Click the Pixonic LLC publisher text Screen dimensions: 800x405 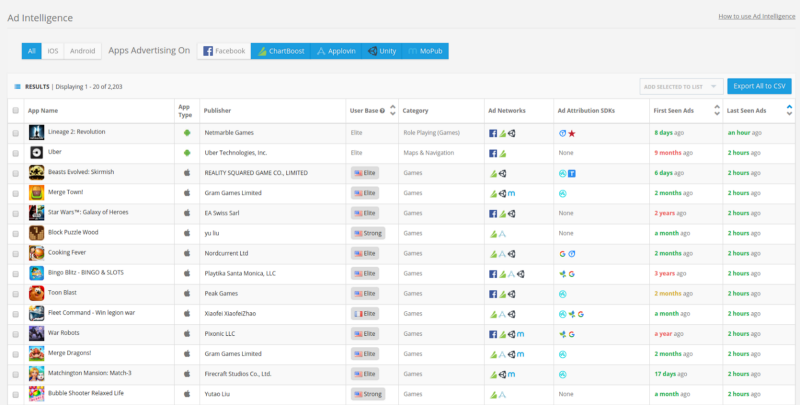click(220, 334)
